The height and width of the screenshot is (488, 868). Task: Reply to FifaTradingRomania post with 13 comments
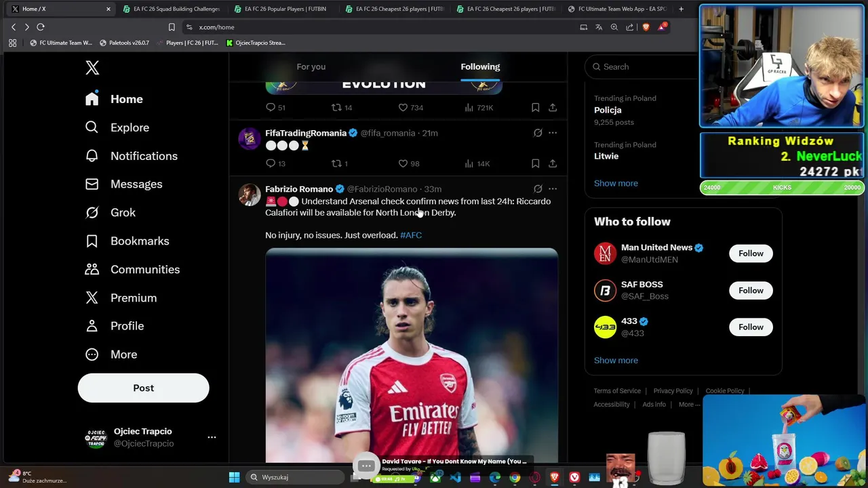click(275, 163)
